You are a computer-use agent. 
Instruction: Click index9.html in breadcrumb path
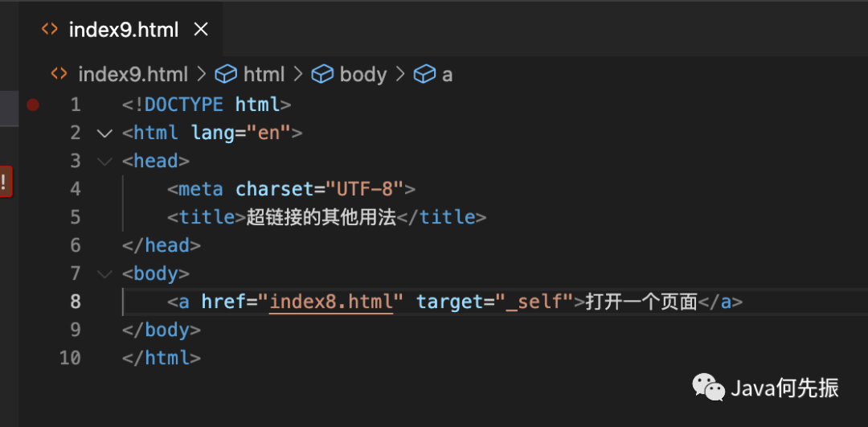(133, 75)
